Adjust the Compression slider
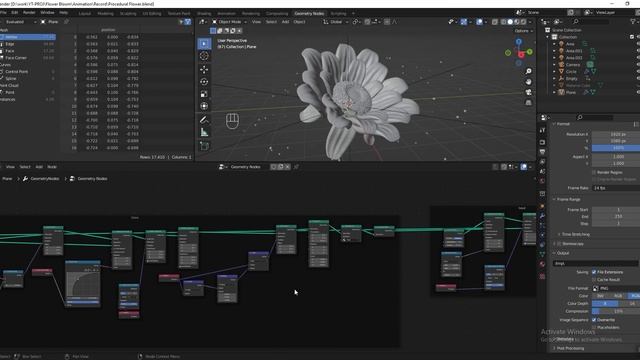The width and height of the screenshot is (640, 360). click(x=616, y=311)
